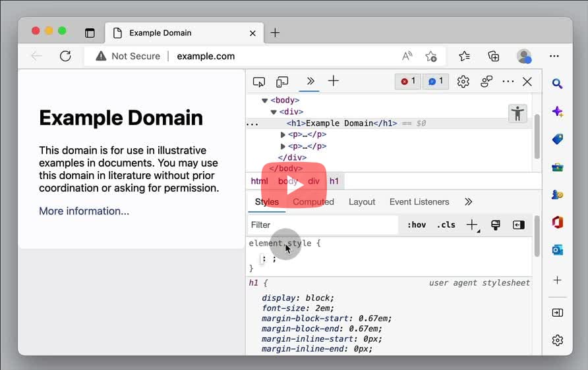Click the element.style selector
588x370 pixels.
tap(280, 244)
